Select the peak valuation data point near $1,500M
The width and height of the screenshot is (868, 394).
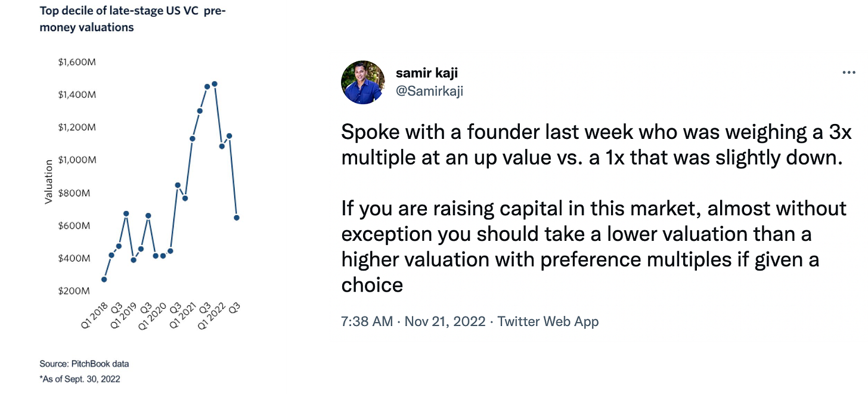pyautogui.click(x=213, y=85)
